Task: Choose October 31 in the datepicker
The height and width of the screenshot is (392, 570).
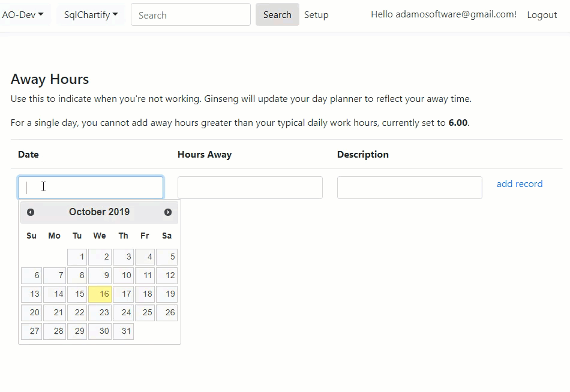Action: pos(123,331)
